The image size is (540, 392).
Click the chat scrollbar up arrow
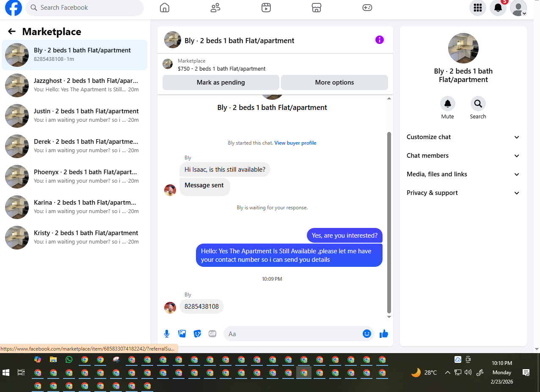pos(389,99)
